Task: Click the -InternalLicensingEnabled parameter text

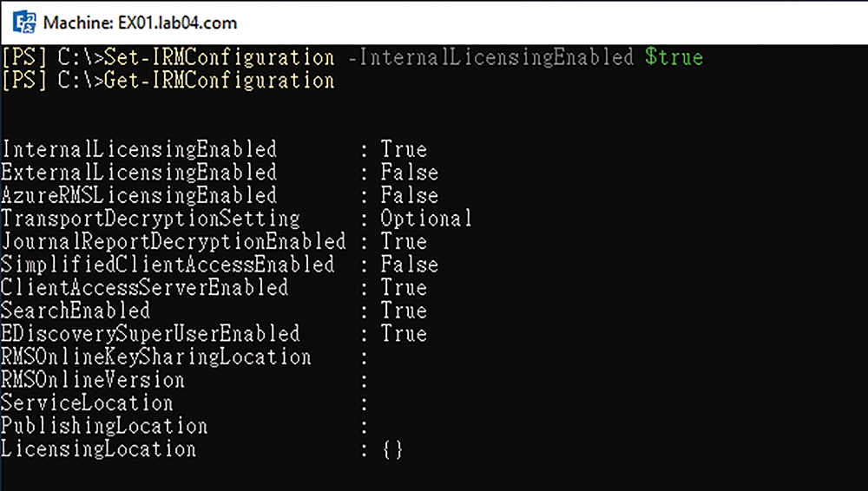Action: click(491, 57)
